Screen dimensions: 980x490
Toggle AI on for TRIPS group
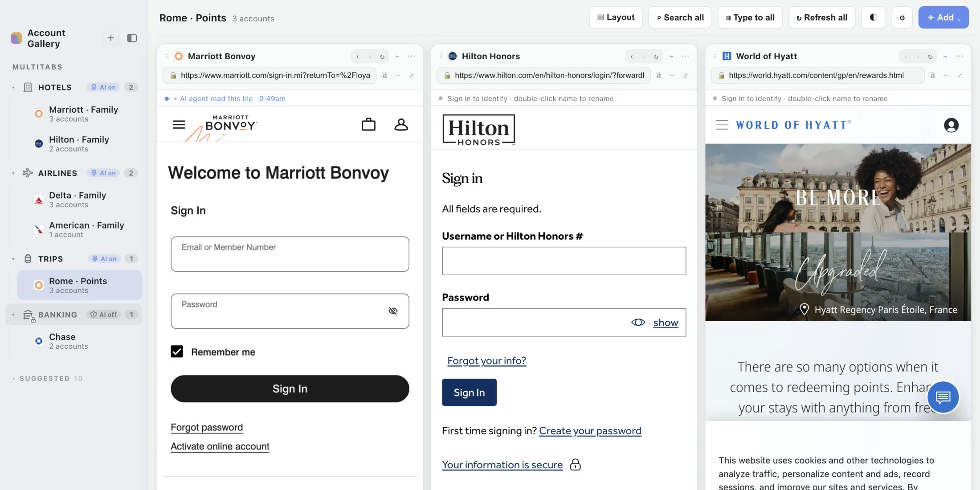[x=104, y=259]
